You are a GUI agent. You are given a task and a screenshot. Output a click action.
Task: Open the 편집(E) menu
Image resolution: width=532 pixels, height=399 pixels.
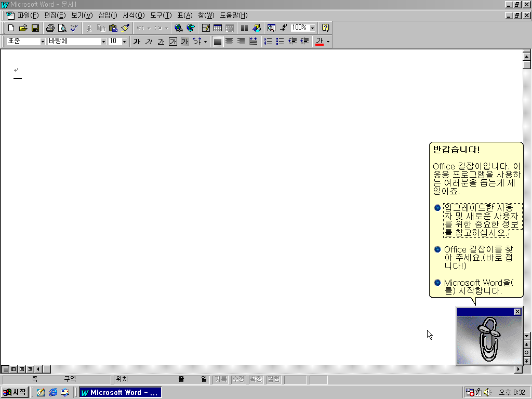pos(55,15)
